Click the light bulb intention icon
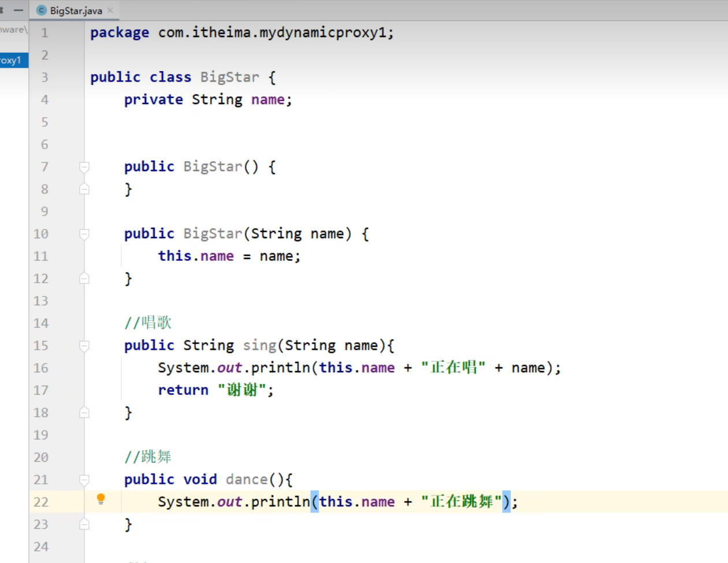This screenshot has width=728, height=563. pyautogui.click(x=101, y=499)
